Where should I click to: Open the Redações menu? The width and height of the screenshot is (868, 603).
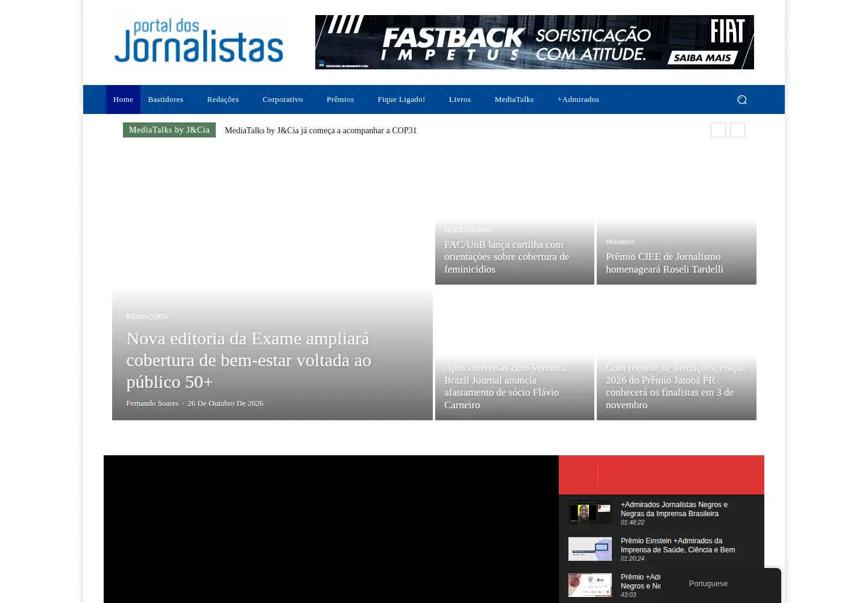(223, 99)
